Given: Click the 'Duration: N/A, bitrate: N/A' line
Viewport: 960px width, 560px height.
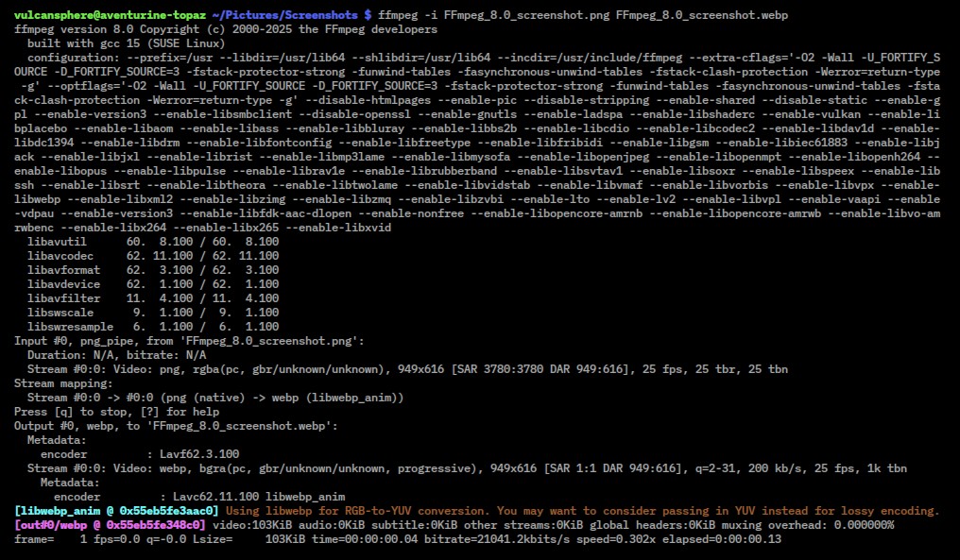Looking at the screenshot, I should 116,354.
